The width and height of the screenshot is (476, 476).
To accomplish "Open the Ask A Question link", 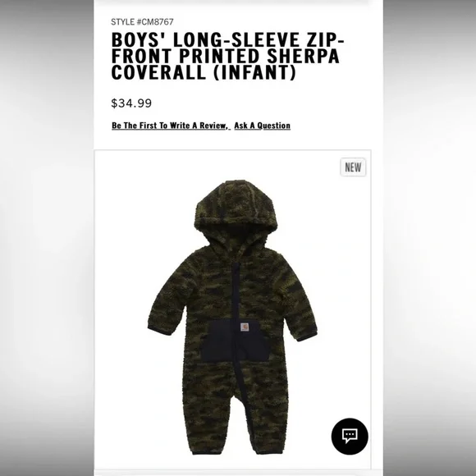I will pos(263,126).
